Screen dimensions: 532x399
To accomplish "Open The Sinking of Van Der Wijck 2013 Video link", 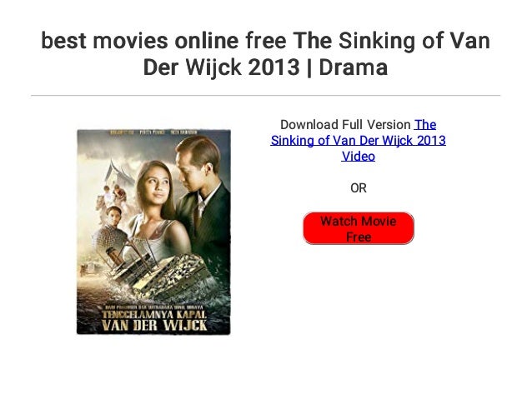I will click(x=359, y=140).
